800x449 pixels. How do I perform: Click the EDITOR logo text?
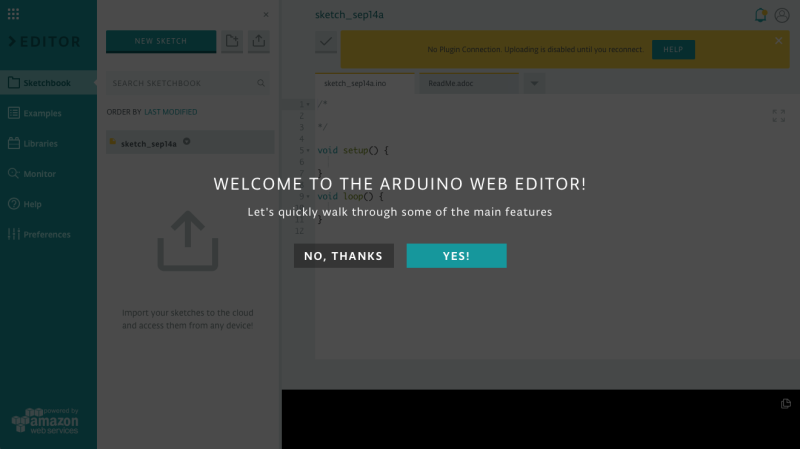click(45, 41)
